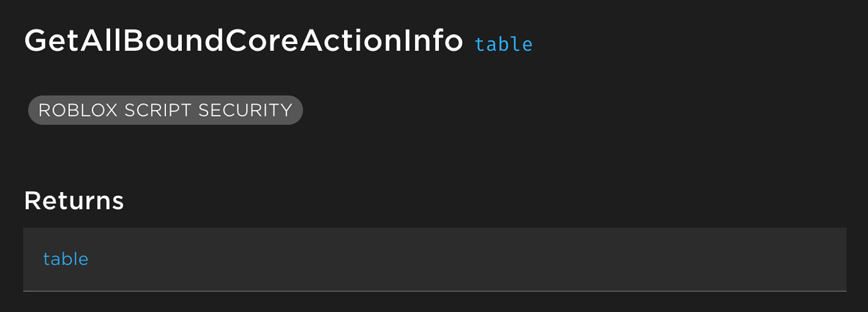Click the word GetAllBoundCoreActionInfo in the title
This screenshot has width=868, height=312.
(x=243, y=42)
